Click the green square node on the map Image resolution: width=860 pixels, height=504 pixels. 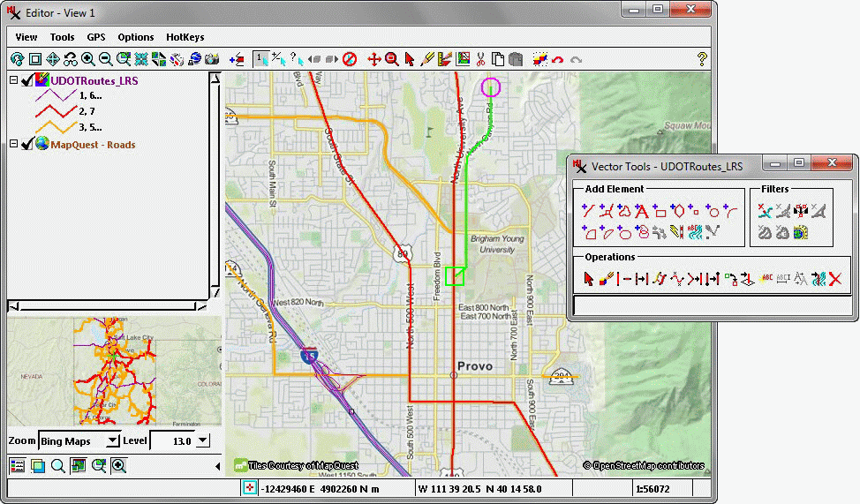click(454, 276)
